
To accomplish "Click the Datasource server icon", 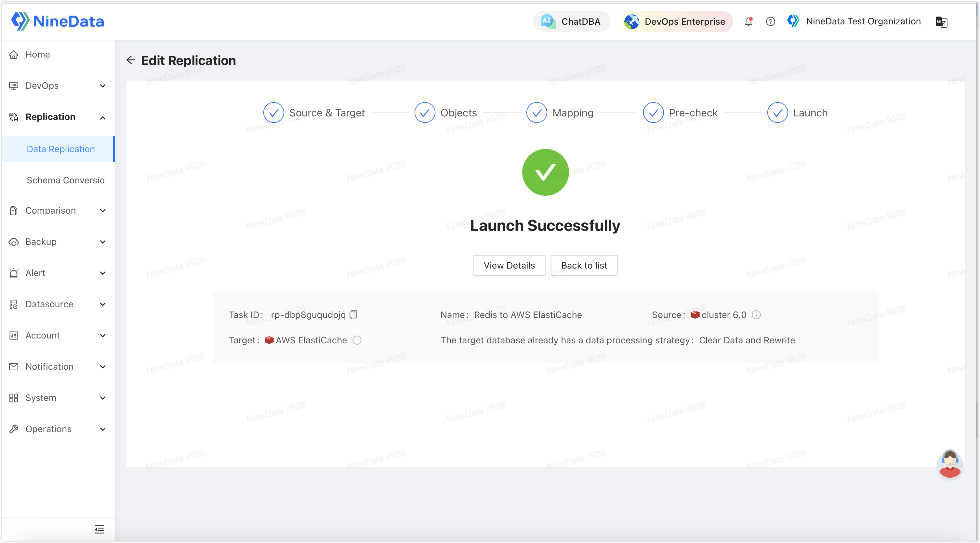I will click(14, 304).
